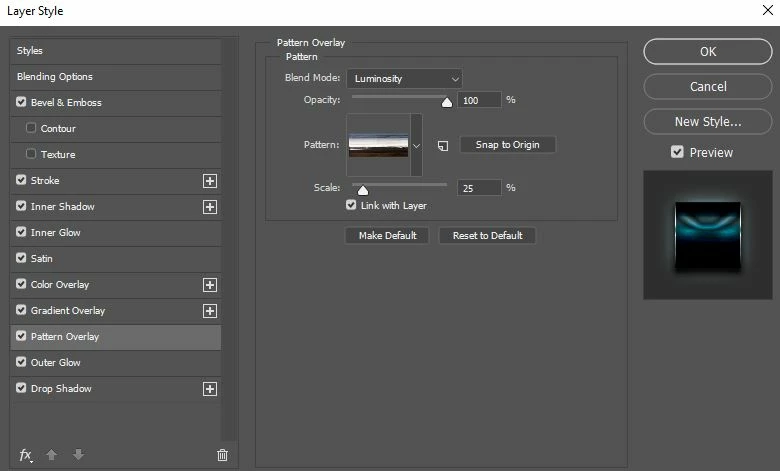Open the Blend Mode Luminosity dropdown
This screenshot has width=780, height=471.
[404, 79]
